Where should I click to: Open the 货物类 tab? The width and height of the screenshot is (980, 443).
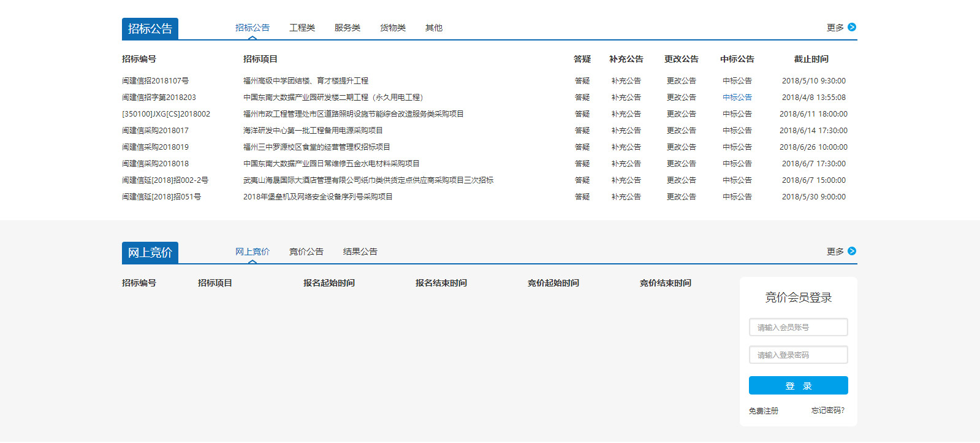(392, 28)
